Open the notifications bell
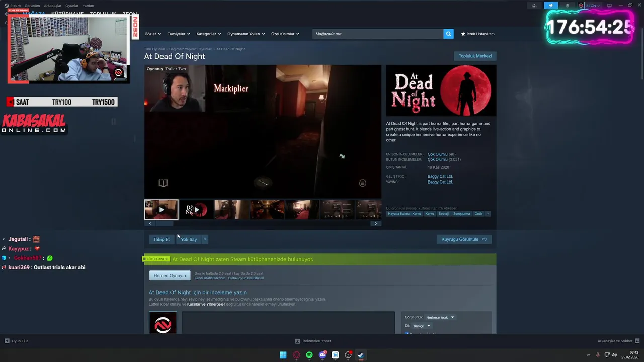Image resolution: width=644 pixels, height=362 pixels. click(x=567, y=6)
